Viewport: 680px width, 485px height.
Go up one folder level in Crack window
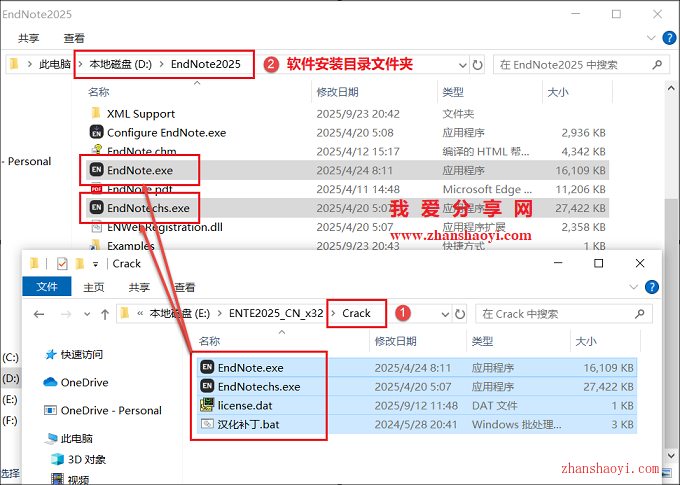coord(105,314)
